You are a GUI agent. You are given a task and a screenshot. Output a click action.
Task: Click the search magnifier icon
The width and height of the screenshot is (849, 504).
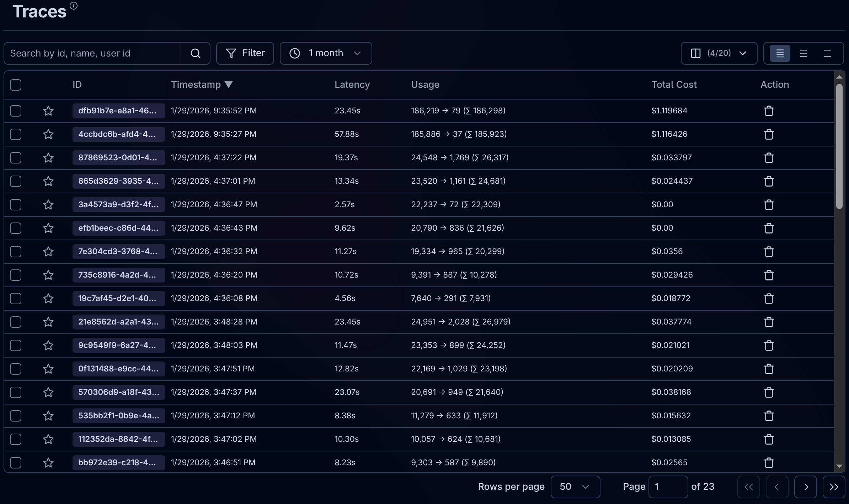[x=195, y=53]
